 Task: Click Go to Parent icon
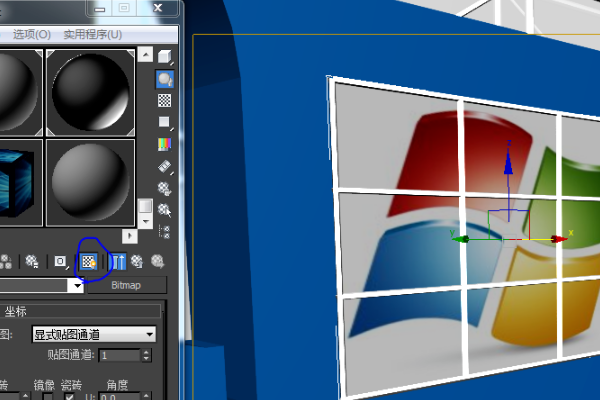137,261
